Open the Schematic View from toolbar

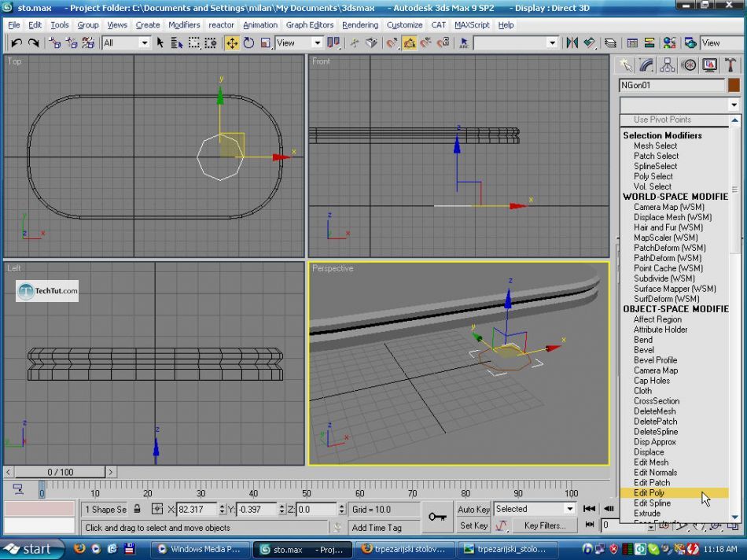pyautogui.click(x=649, y=43)
